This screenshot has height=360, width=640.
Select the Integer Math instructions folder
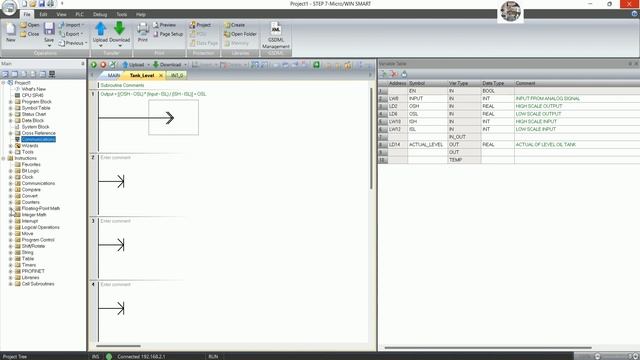pos(34,215)
